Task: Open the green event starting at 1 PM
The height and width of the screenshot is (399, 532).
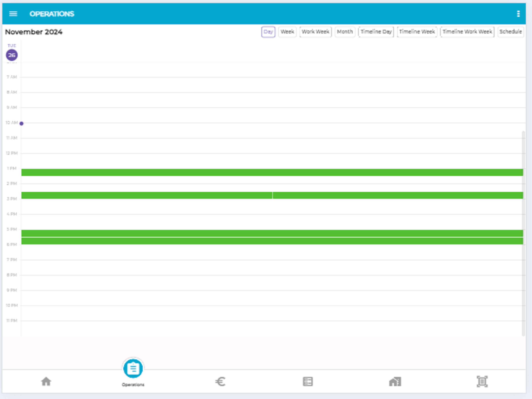Action: [x=272, y=172]
